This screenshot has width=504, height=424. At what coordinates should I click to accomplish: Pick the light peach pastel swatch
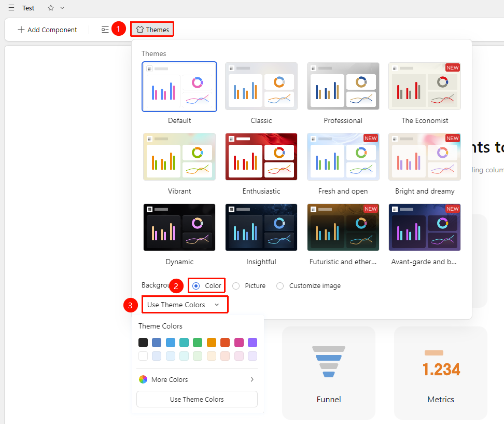coord(212,356)
